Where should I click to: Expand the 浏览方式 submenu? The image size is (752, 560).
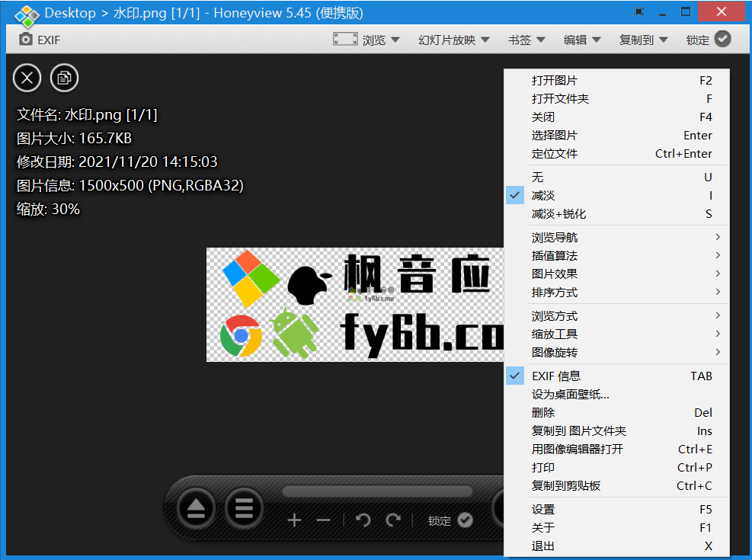point(617,316)
